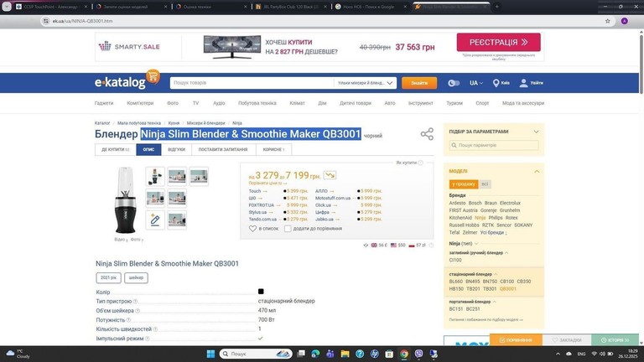Click the heart icon to add to list
Screen dimensions: 644x362
tap(252, 229)
